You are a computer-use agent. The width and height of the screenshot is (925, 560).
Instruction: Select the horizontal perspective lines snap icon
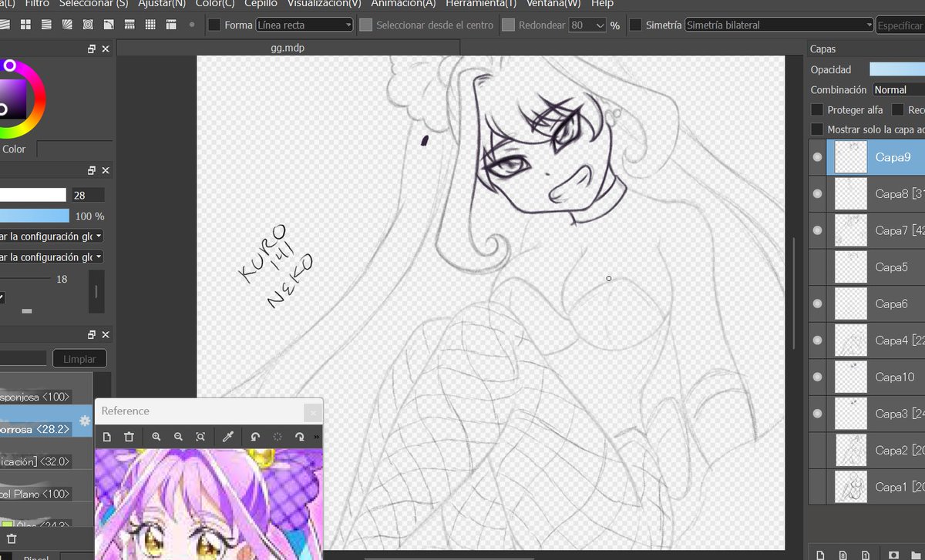(46, 25)
